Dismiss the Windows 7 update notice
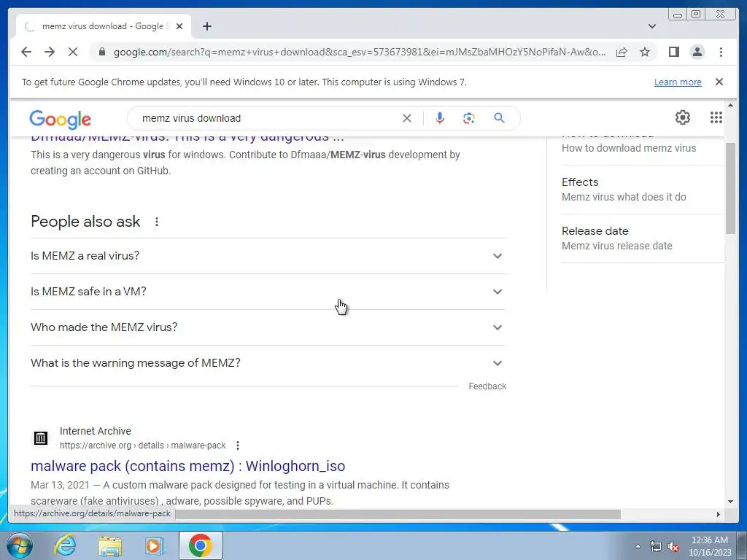747x560 pixels. [x=719, y=82]
